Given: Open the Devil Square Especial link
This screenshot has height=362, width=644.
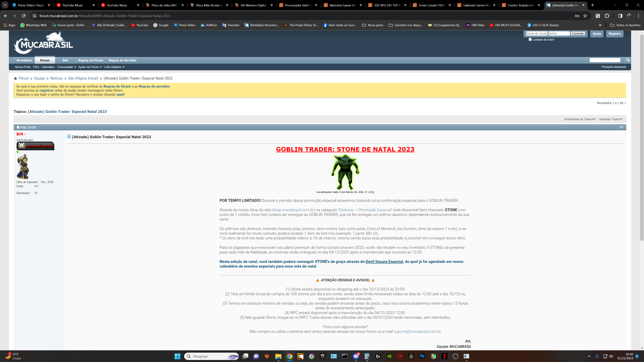Looking at the screenshot, I should tap(384, 262).
